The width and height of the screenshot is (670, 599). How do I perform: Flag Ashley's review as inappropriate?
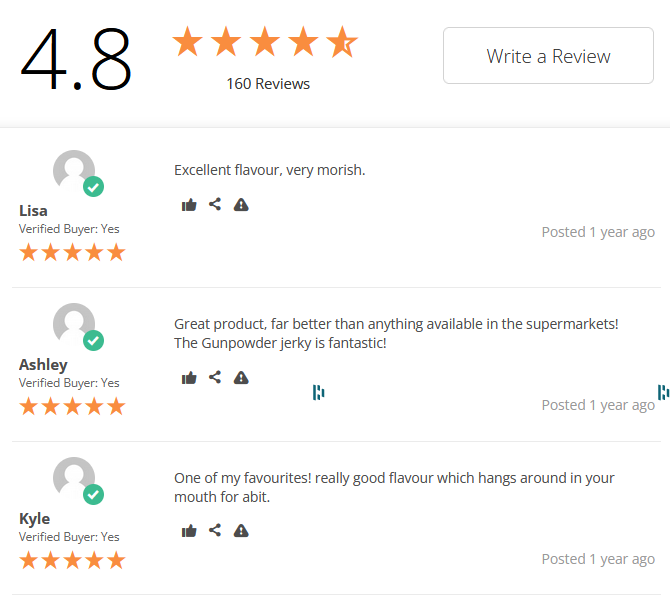click(241, 378)
